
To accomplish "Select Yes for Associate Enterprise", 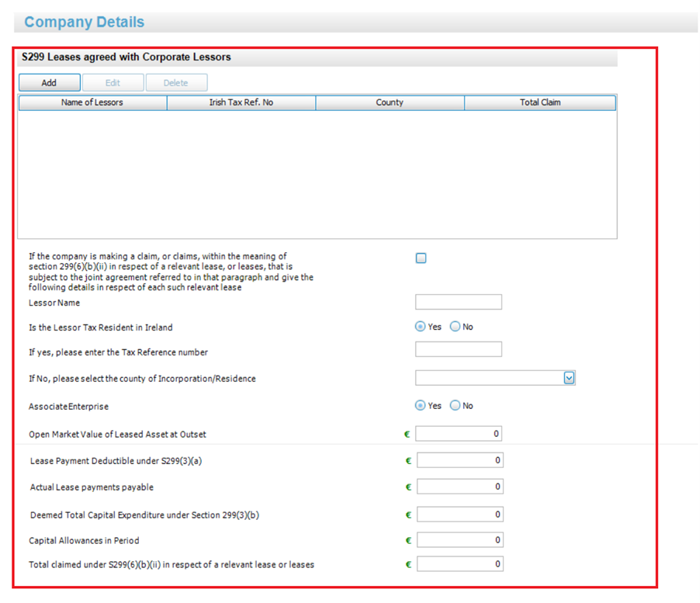I will [420, 406].
